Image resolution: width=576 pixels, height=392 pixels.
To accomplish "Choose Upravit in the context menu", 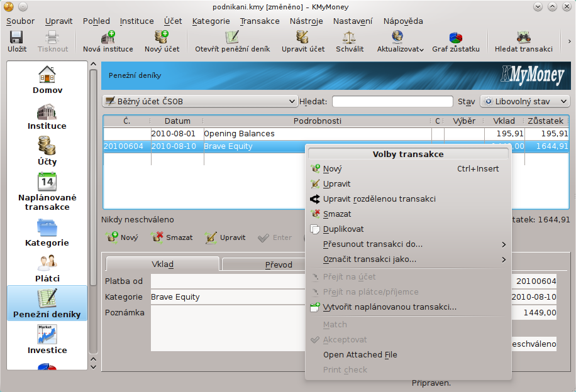I will pos(408,184).
